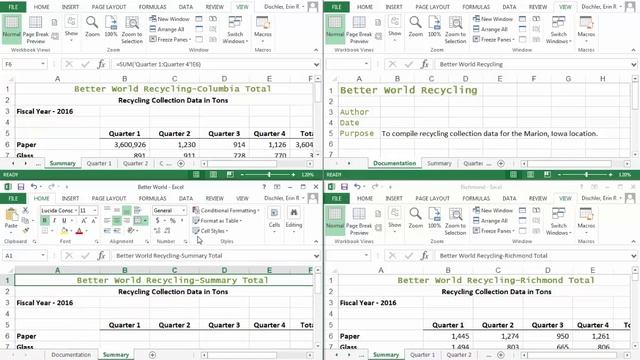Image resolution: width=640 pixels, height=360 pixels.
Task: Open the Cells group in Better World
Action: 274,219
